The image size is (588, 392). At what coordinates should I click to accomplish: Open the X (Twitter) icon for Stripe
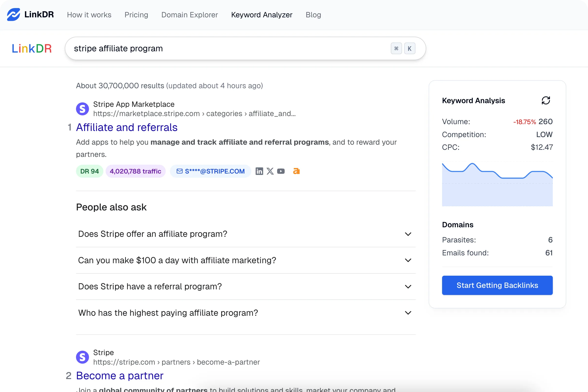pos(270,171)
